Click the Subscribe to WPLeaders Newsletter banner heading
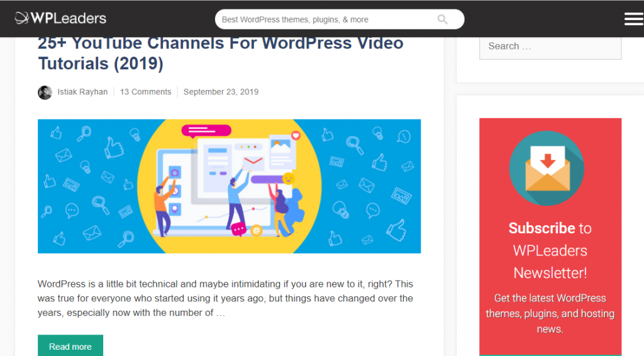 click(550, 250)
